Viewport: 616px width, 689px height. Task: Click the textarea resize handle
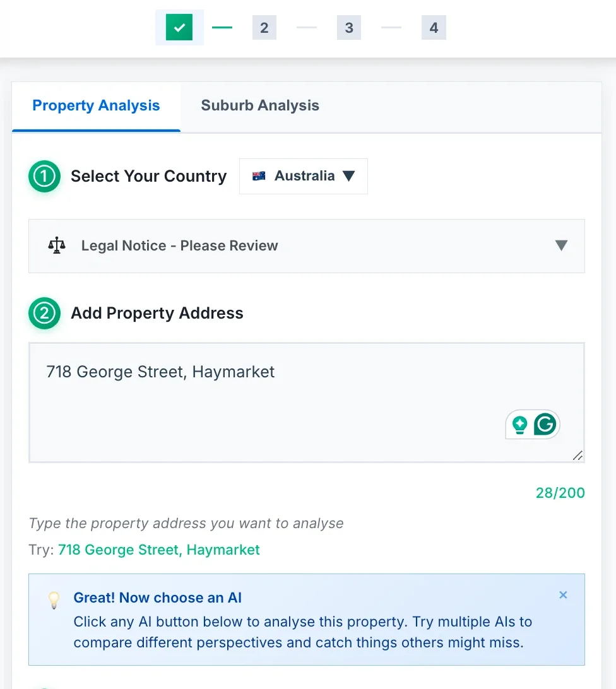click(x=578, y=456)
